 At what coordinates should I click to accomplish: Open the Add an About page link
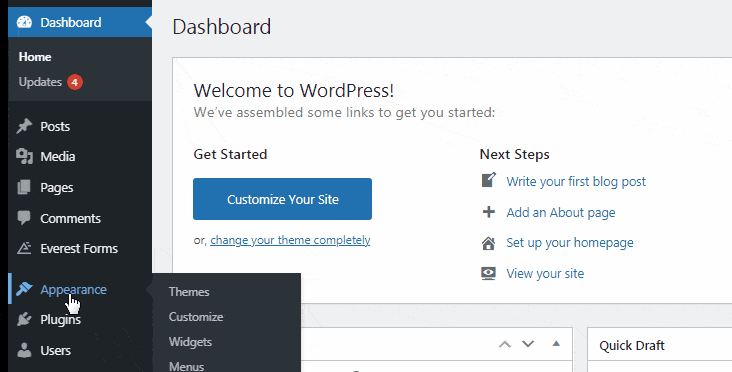pyautogui.click(x=561, y=212)
